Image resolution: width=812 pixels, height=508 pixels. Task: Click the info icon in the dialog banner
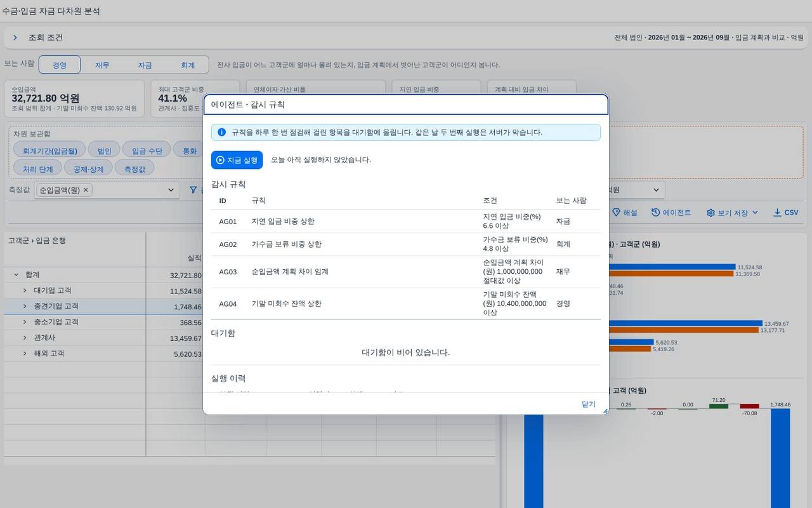221,132
